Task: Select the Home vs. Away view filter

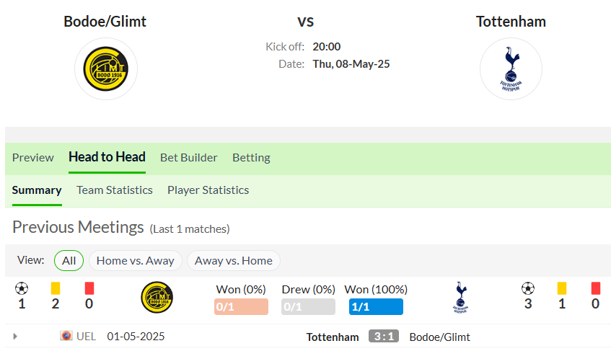Action: pyautogui.click(x=135, y=260)
